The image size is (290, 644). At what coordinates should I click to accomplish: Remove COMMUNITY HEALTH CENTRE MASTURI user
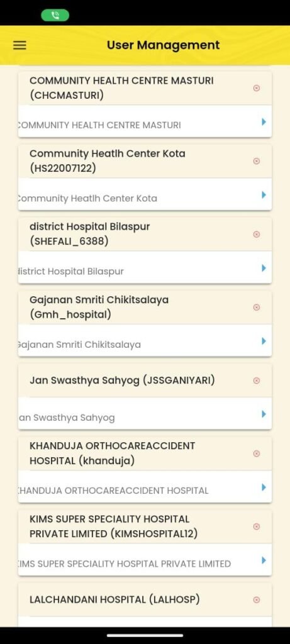pos(256,88)
